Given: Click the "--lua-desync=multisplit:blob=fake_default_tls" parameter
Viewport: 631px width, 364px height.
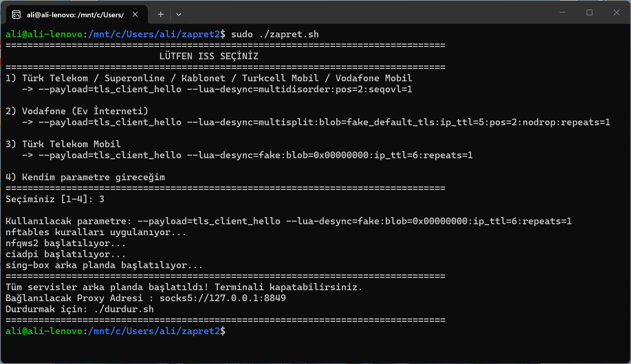Looking at the screenshot, I should pyautogui.click(x=311, y=122).
